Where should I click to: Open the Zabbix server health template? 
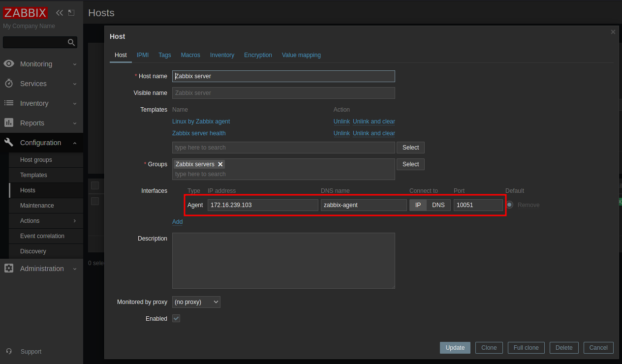pos(199,133)
